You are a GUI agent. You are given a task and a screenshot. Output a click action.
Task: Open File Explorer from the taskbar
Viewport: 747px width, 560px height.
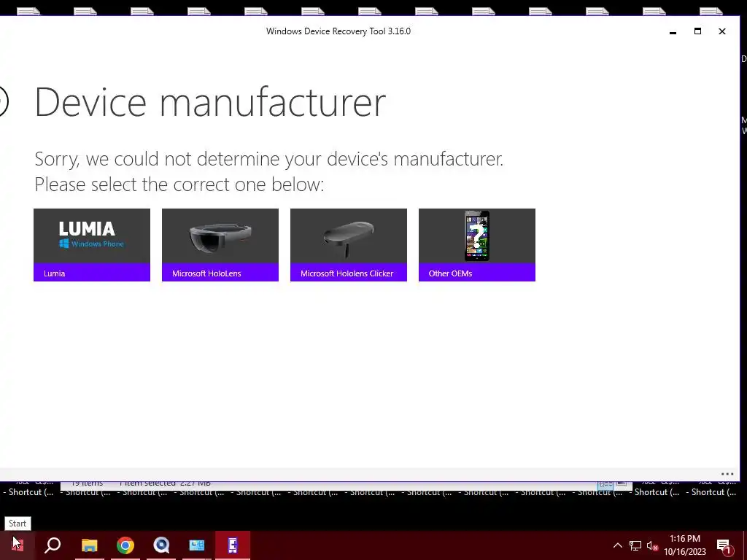[89, 545]
